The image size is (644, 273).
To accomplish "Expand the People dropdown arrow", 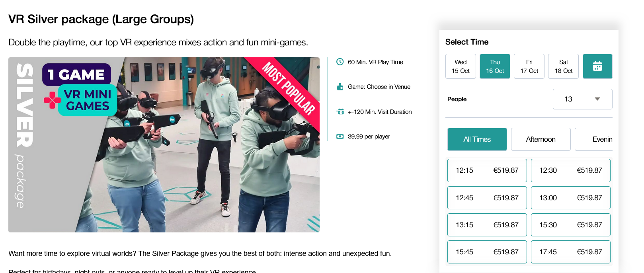I will tap(597, 99).
